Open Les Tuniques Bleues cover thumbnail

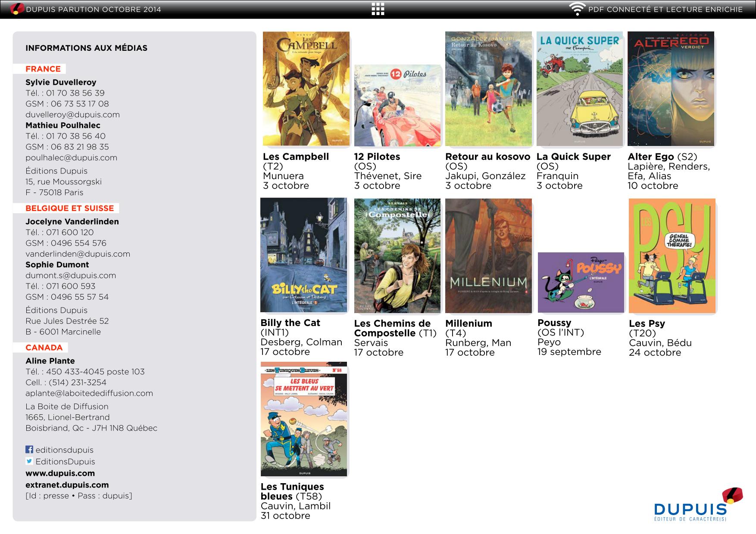[x=304, y=419]
